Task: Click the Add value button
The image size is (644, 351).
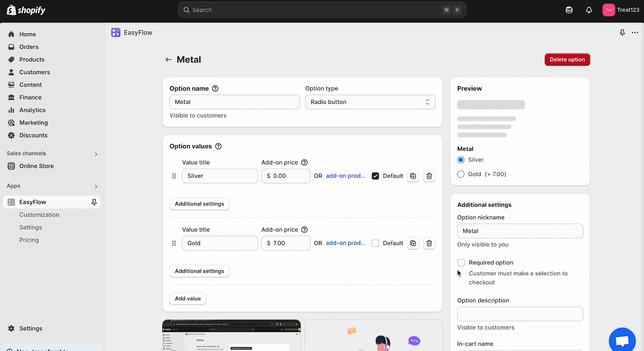Action: [x=188, y=299]
